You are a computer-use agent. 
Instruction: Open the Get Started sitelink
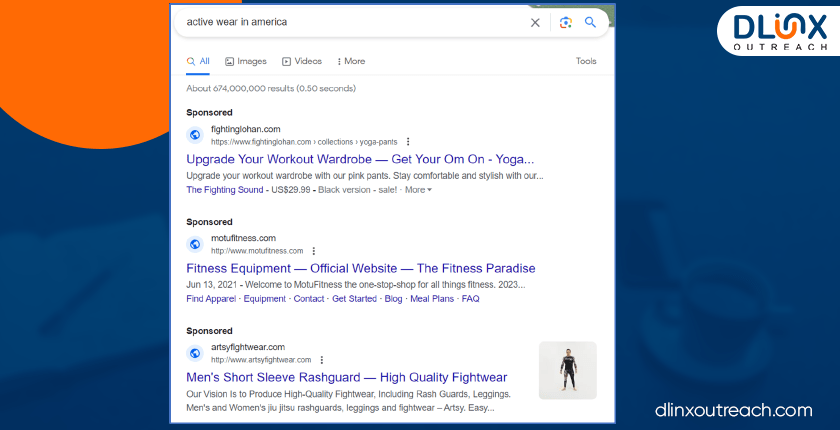[354, 299]
